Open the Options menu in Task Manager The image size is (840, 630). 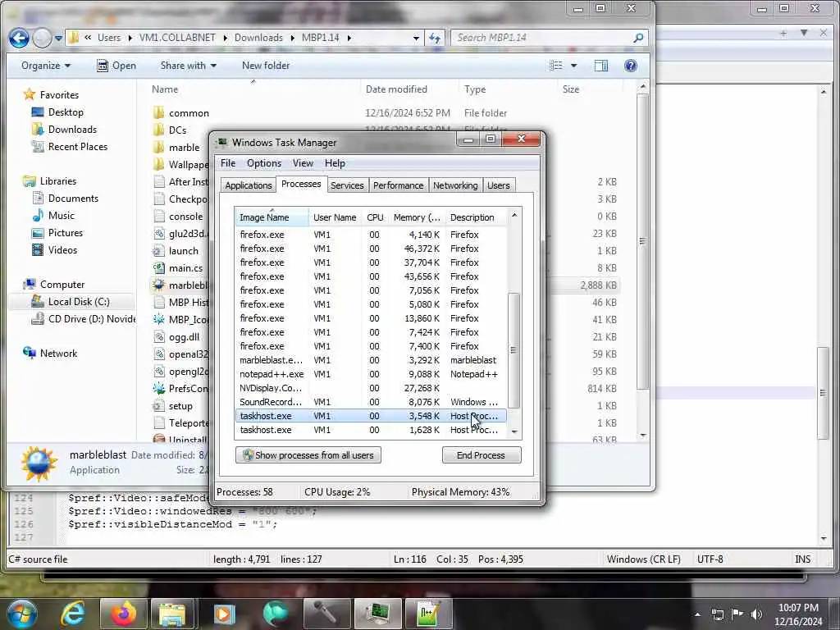(263, 163)
